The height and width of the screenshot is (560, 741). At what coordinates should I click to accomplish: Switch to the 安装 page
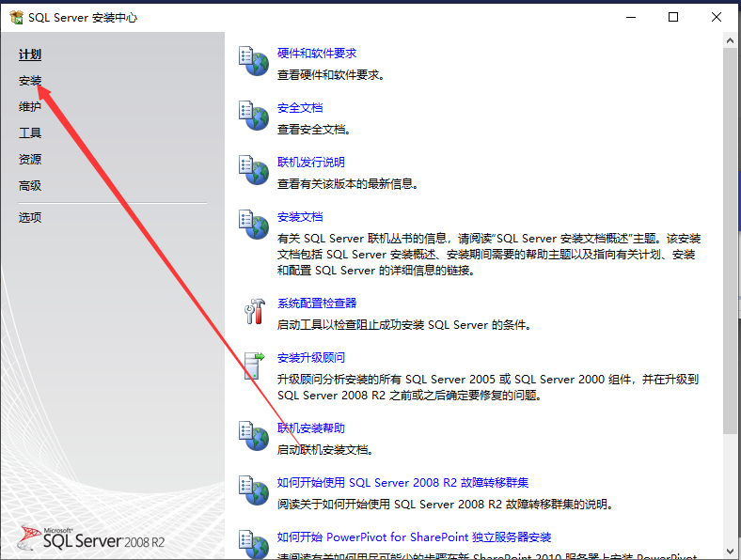[30, 81]
